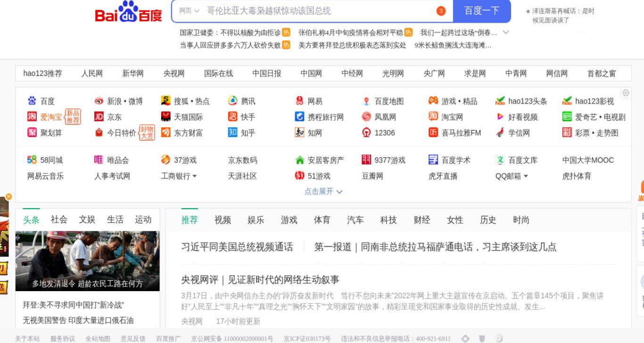
Task: Click the 知乎 icon
Action: [232, 132]
